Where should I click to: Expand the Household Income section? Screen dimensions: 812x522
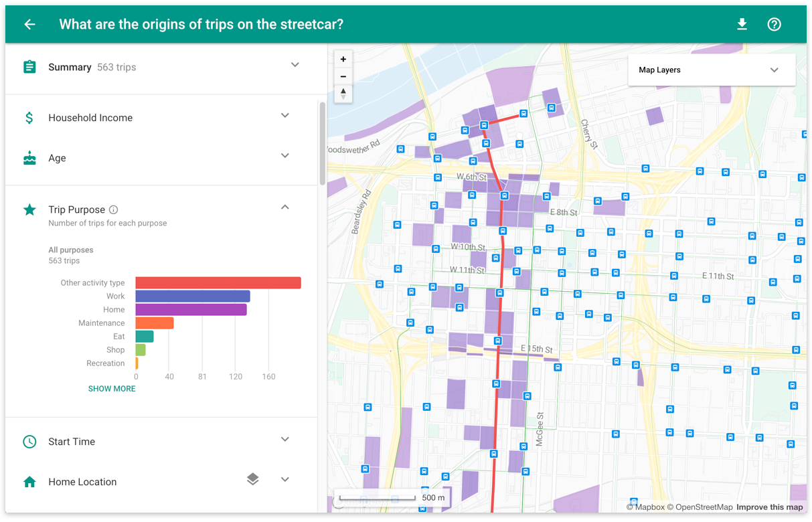coord(285,115)
